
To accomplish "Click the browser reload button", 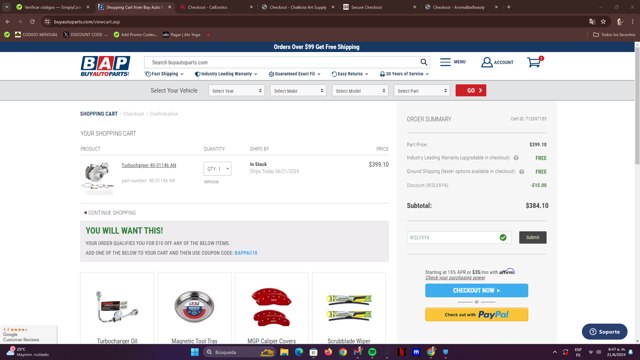I will pos(32,22).
